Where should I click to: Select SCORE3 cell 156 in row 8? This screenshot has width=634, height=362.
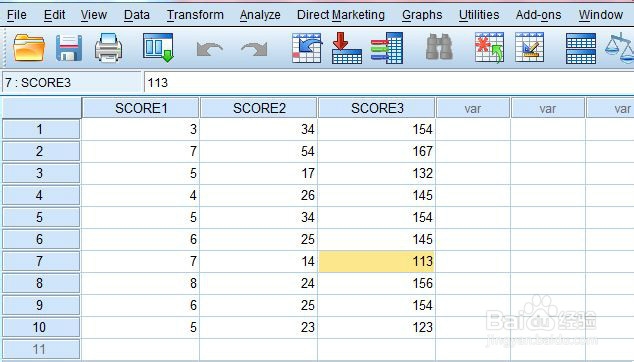tap(377, 283)
